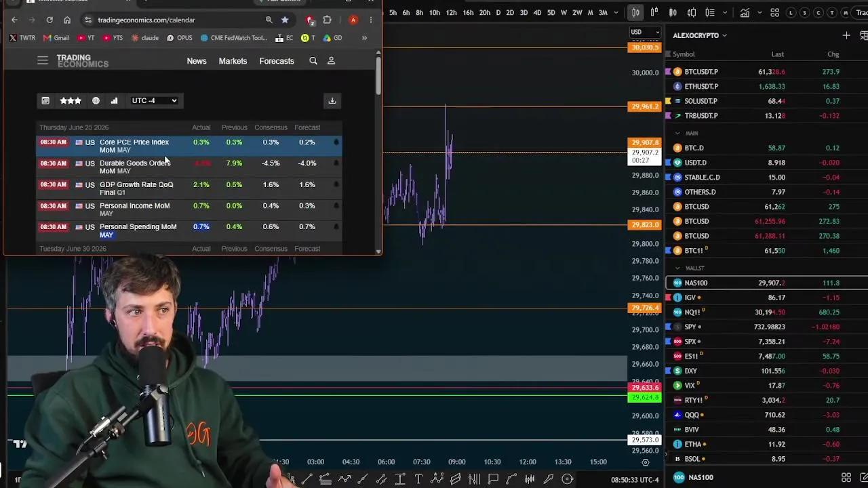Set importance filter with three stars
Screen dimensions: 868x488
[x=71, y=100]
